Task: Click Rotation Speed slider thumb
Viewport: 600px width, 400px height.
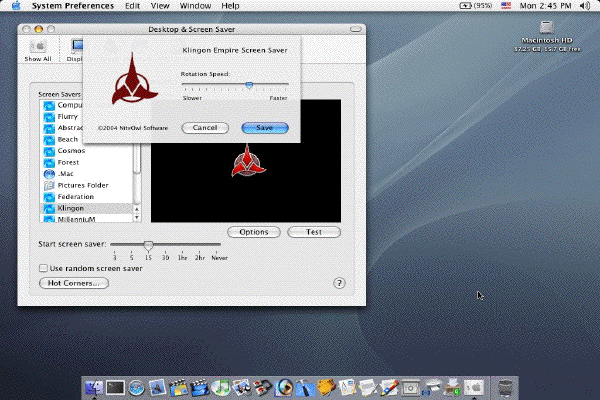Action: (249, 85)
